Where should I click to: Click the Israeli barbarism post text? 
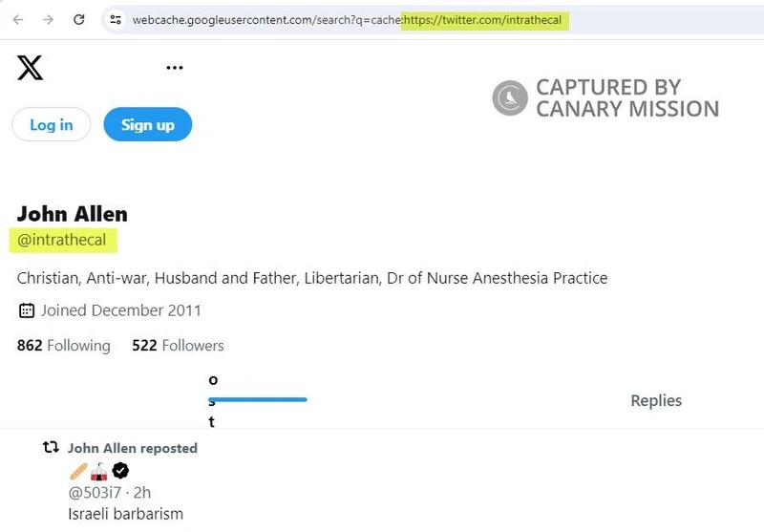126,514
